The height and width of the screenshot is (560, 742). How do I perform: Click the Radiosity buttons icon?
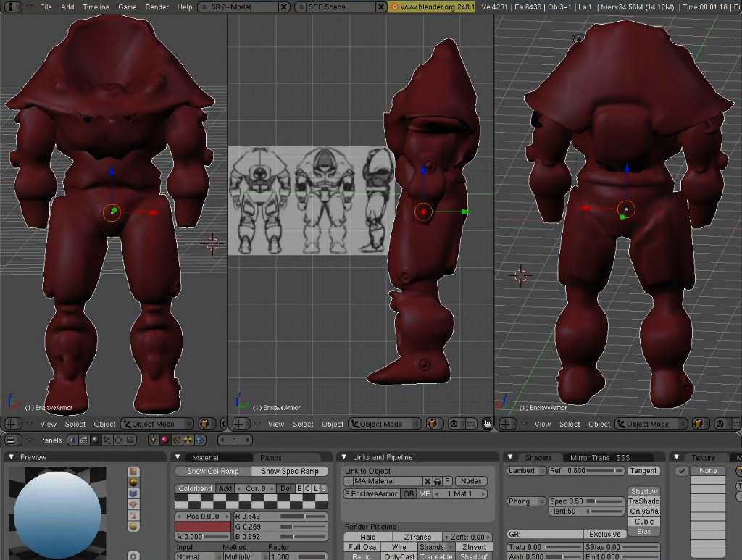point(188,440)
